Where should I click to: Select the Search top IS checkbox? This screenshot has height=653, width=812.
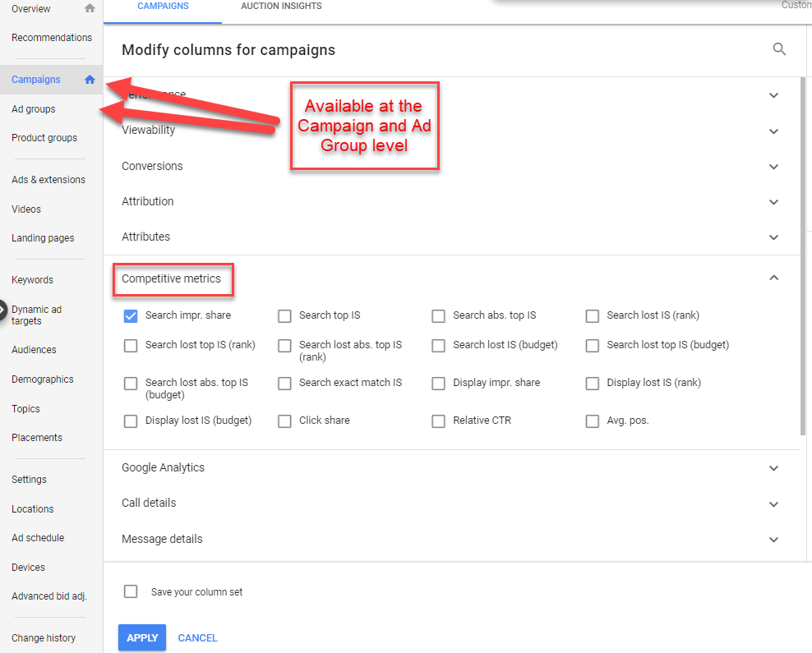284,316
